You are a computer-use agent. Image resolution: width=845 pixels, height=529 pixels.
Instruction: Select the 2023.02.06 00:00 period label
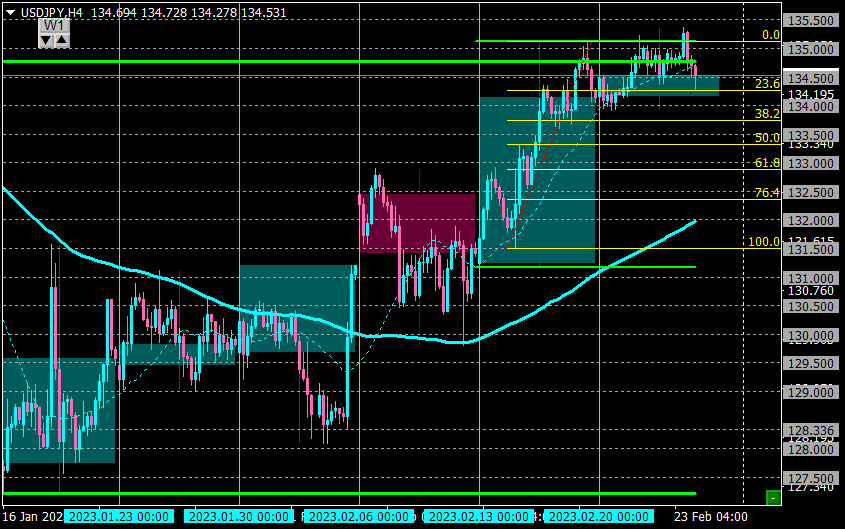pos(359,517)
